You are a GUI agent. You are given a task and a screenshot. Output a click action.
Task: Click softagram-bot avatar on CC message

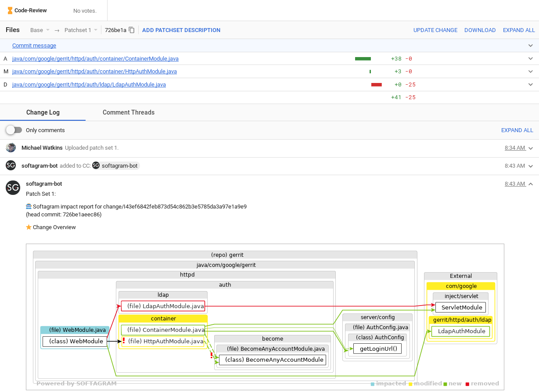[x=11, y=165]
